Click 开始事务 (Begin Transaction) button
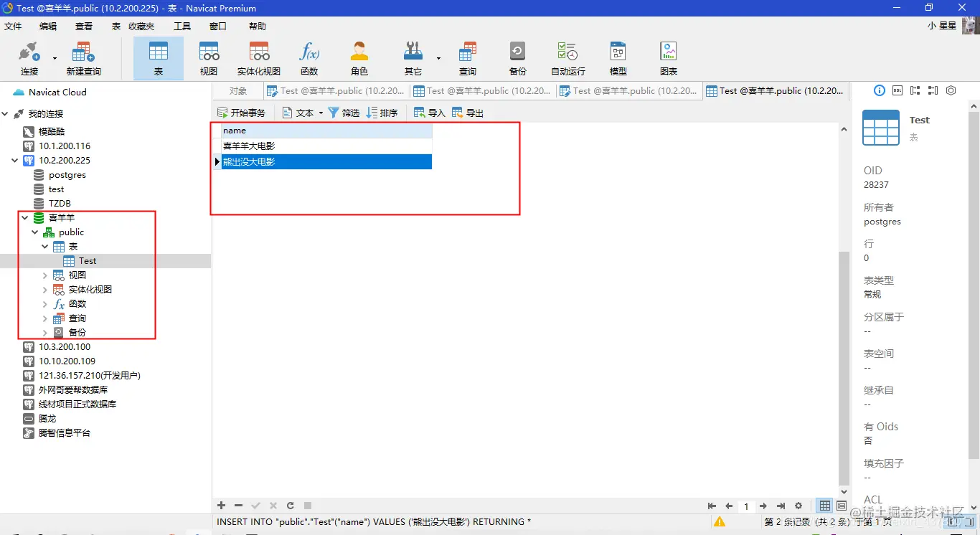The image size is (980, 535). pos(241,113)
